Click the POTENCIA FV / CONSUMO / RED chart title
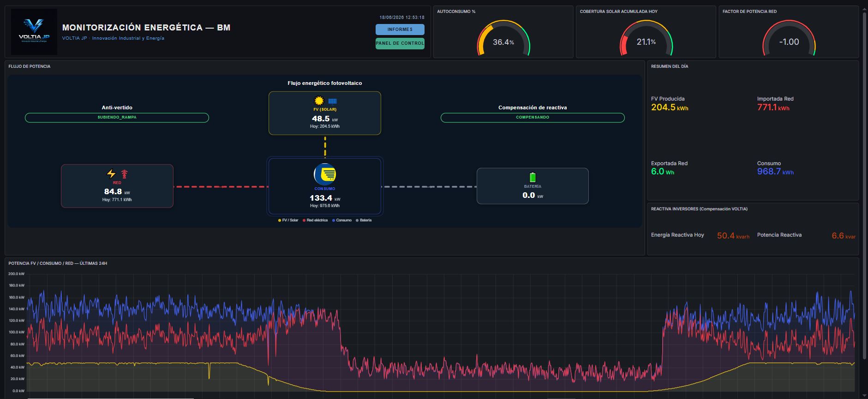868x399 pixels. tap(58, 263)
